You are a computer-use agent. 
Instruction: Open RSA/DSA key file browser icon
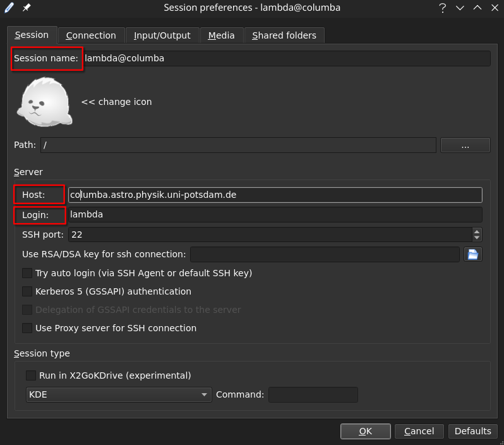(473, 254)
